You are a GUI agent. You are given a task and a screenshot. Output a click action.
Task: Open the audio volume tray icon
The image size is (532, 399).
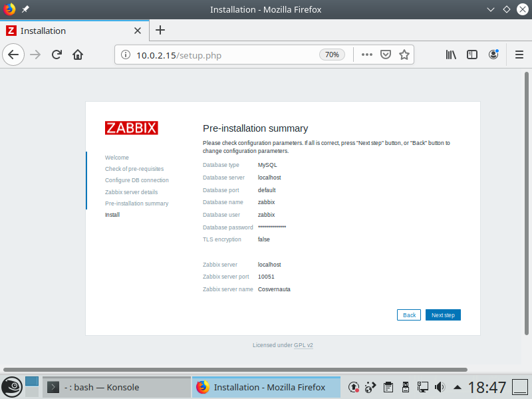pyautogui.click(x=440, y=387)
